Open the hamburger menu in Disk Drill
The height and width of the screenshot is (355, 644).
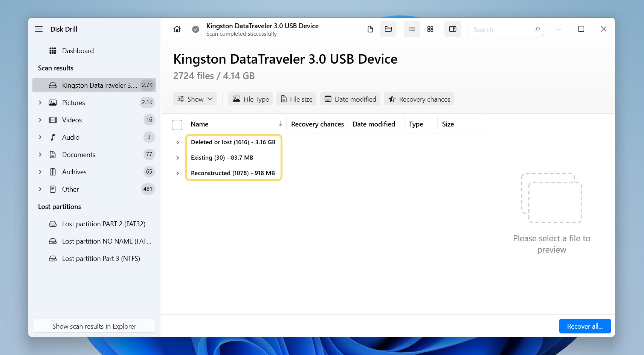(39, 29)
